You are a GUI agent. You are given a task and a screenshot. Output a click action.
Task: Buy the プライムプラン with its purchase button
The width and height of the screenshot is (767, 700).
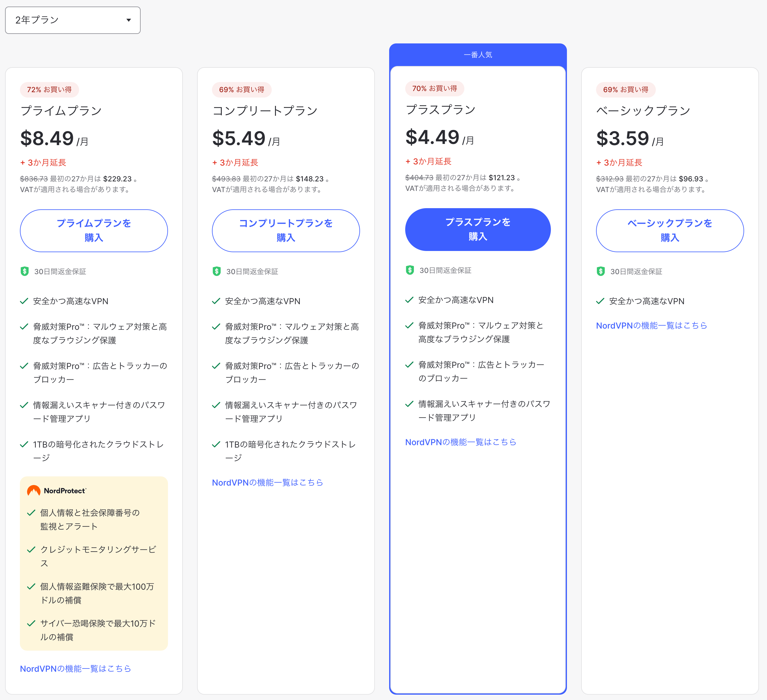pyautogui.click(x=94, y=230)
